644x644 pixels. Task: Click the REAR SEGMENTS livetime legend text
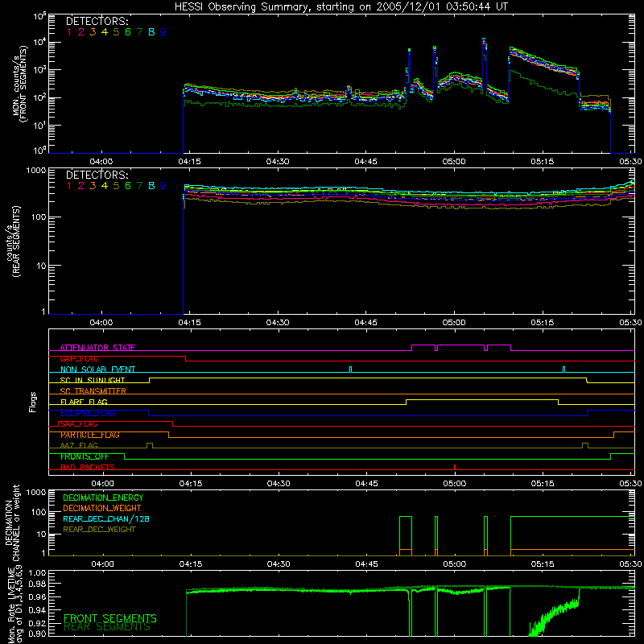107,627
